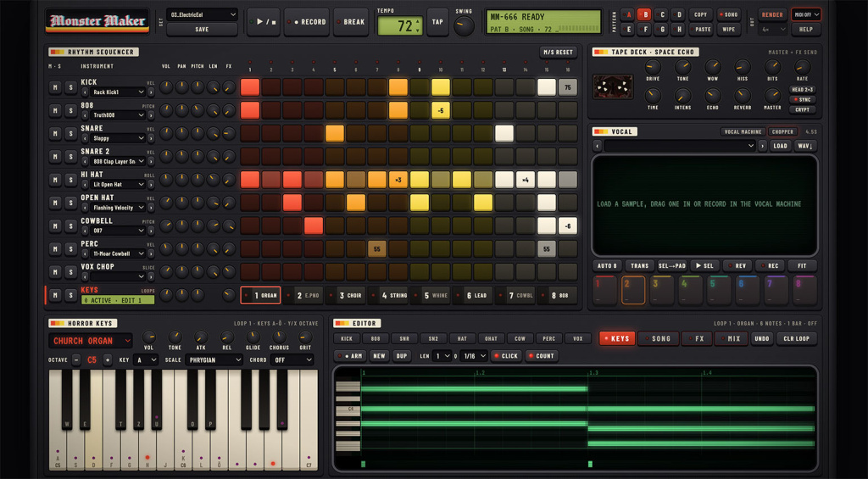Open the set dropdown showing 03_ElectricEel
Image resolution: width=868 pixels, height=479 pixels.
point(202,14)
